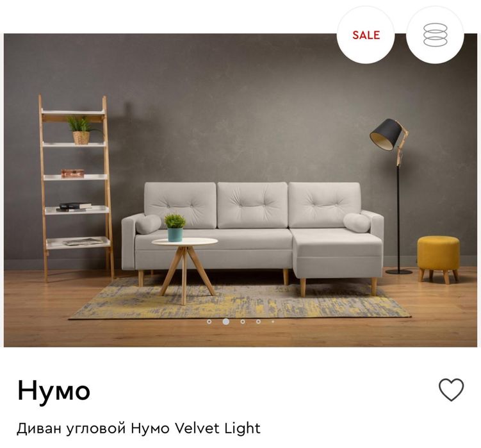
Task: Go to first carousel image dot
Action: [209, 322]
